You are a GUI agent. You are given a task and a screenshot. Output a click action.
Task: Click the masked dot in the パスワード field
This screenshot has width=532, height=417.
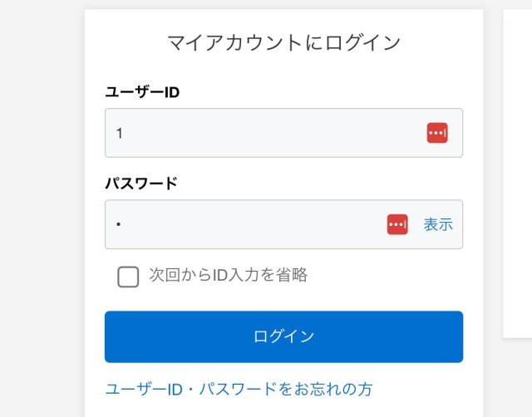120,225
